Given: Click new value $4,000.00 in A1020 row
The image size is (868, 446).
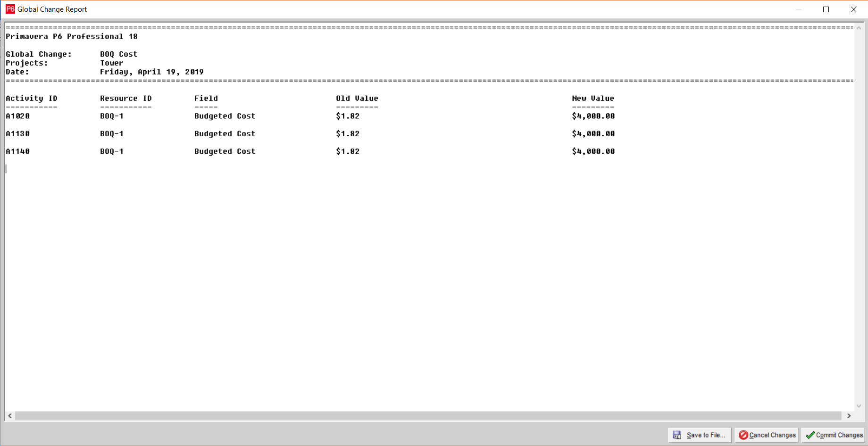Looking at the screenshot, I should [593, 116].
